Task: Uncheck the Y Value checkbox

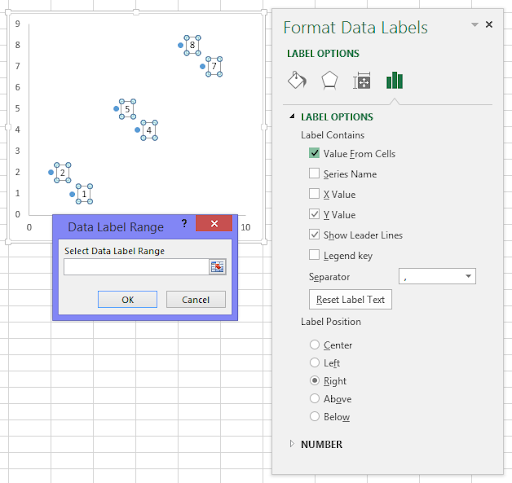Action: 314,214
